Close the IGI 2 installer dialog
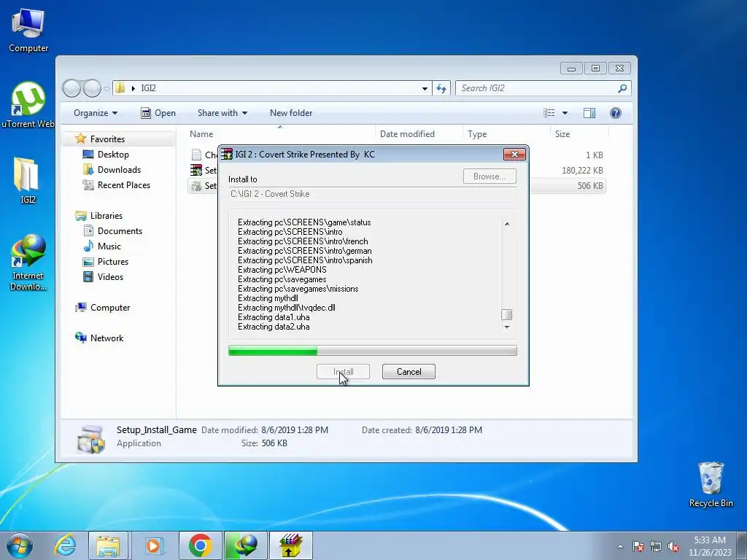The height and width of the screenshot is (560, 747). pos(514,155)
